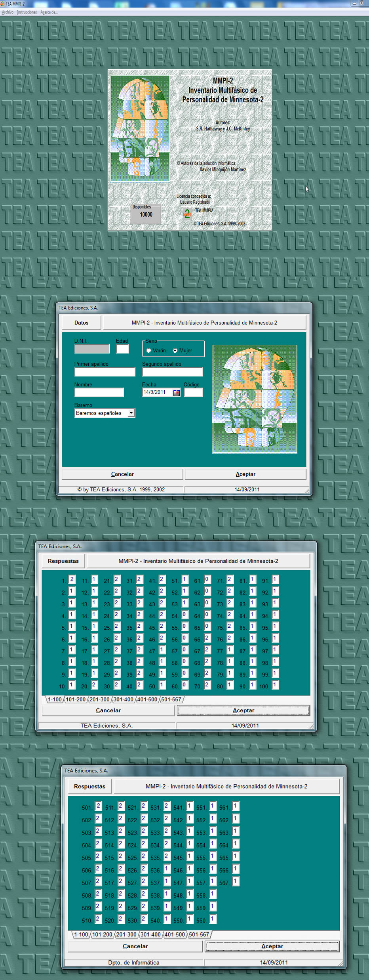This screenshot has height=980, width=369.
Task: Switch to tab 101-200 in the 1-100 answers window
Action: point(76,699)
